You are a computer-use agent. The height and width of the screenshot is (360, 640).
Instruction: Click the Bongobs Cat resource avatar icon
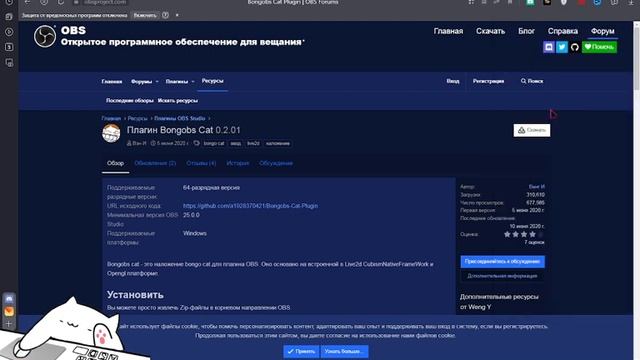[111, 133]
